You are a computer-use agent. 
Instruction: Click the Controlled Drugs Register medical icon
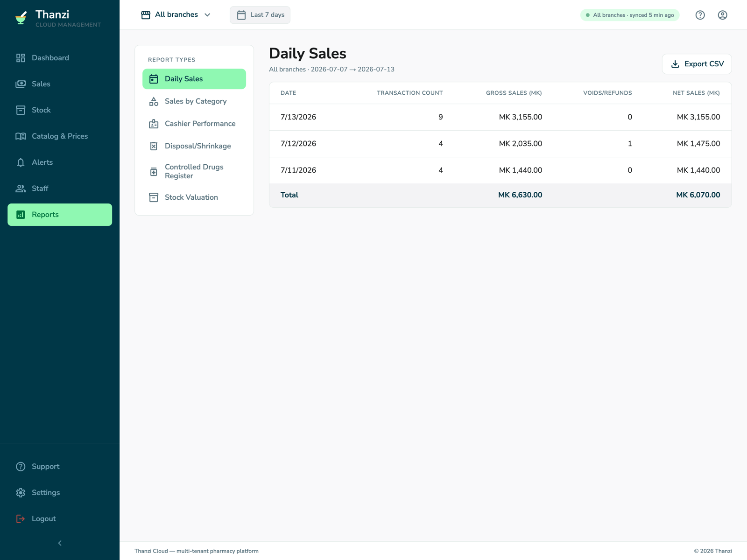[154, 172]
